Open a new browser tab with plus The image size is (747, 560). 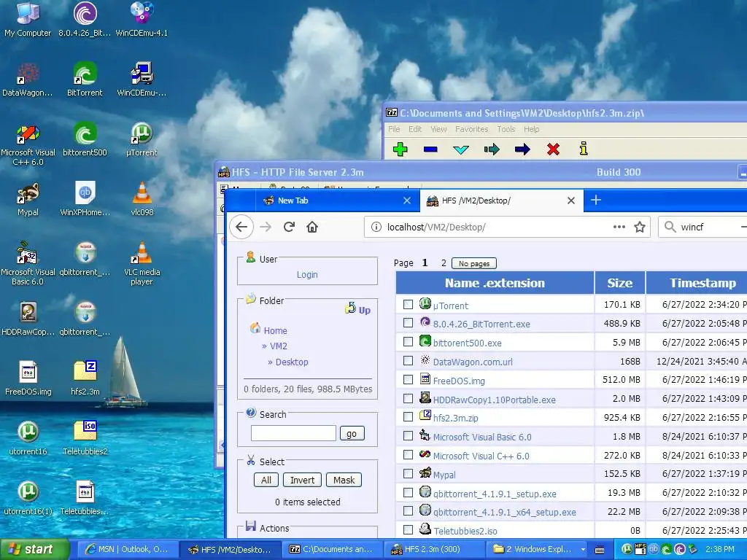(x=595, y=200)
